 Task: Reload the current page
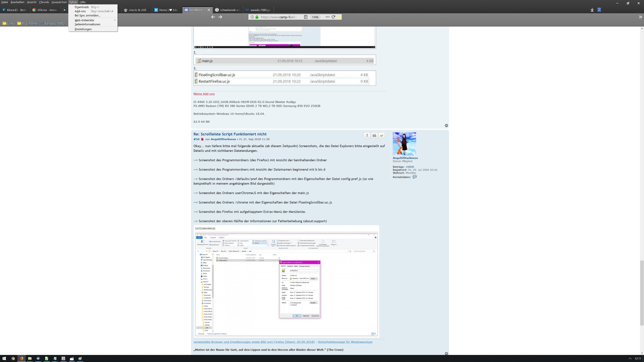333,17
